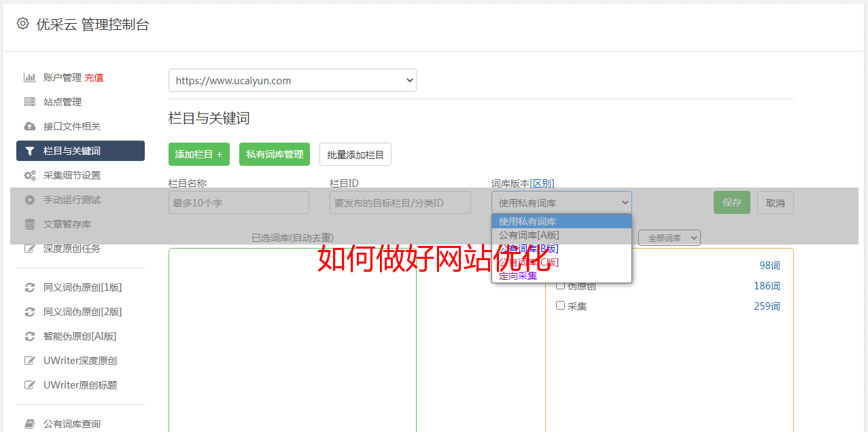
Task: Open the 词库版本 dropdown showing 使用私有词库
Action: 561,202
